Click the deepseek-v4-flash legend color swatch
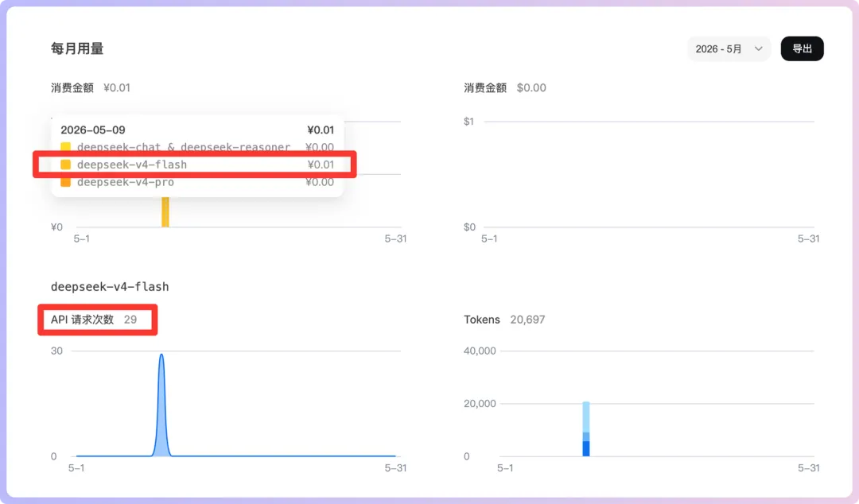Viewport: 859px width, 504px height. coord(65,165)
